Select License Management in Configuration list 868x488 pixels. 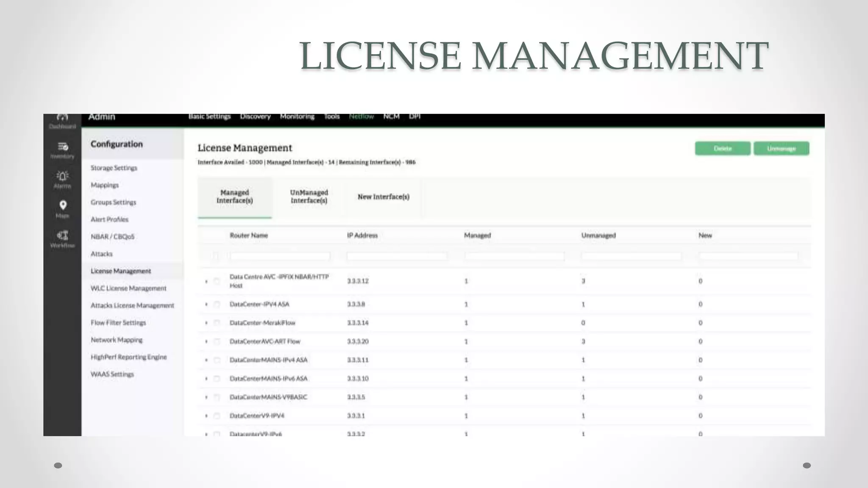[x=121, y=271]
